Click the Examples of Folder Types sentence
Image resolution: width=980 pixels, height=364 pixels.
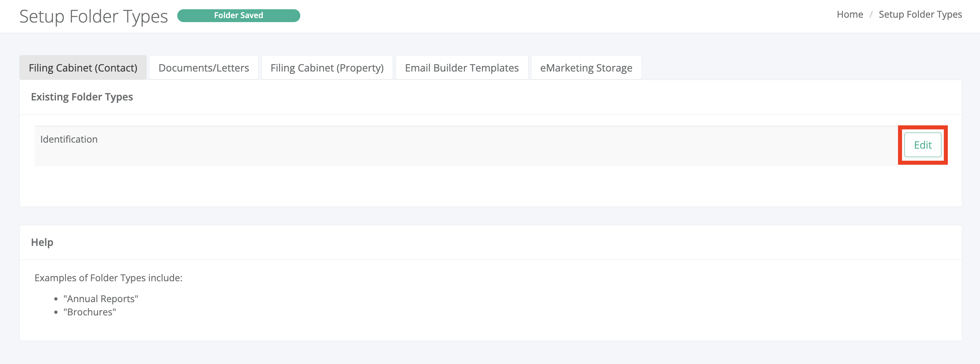[x=108, y=278]
